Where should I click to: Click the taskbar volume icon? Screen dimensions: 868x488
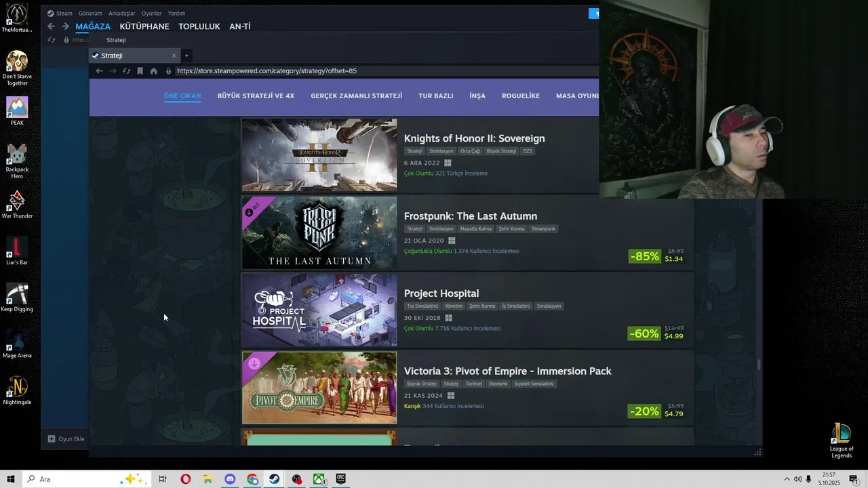click(797, 479)
